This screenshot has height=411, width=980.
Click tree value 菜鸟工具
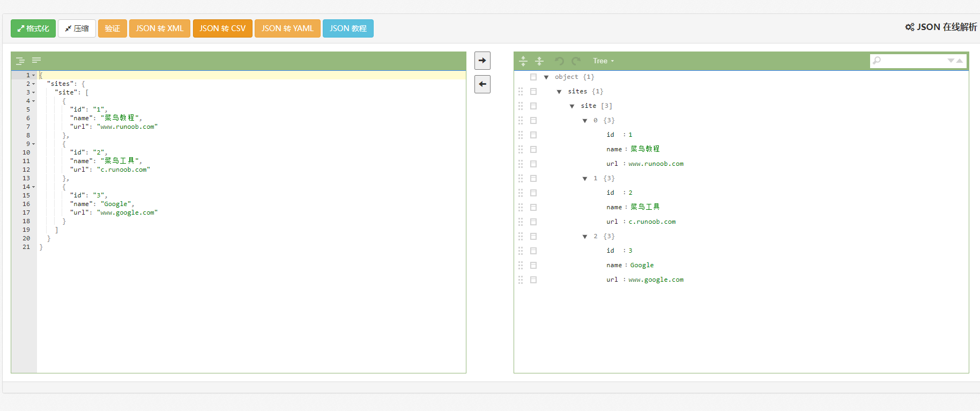645,207
